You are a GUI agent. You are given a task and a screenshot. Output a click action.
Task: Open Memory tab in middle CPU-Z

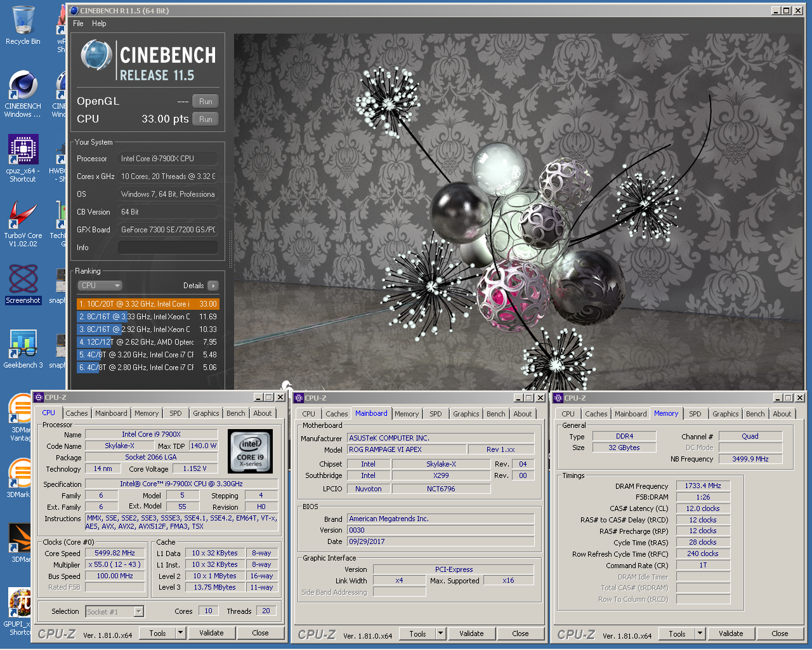(x=407, y=414)
